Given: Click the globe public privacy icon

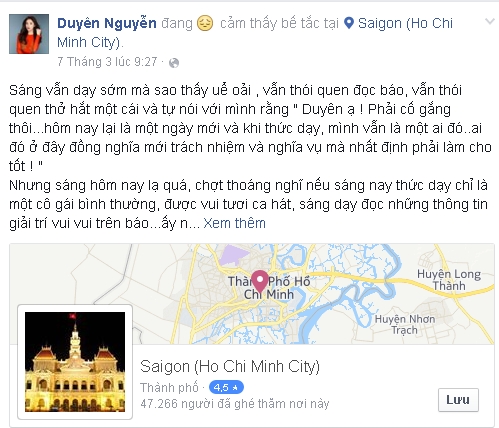Looking at the screenshot, I should point(174,63).
